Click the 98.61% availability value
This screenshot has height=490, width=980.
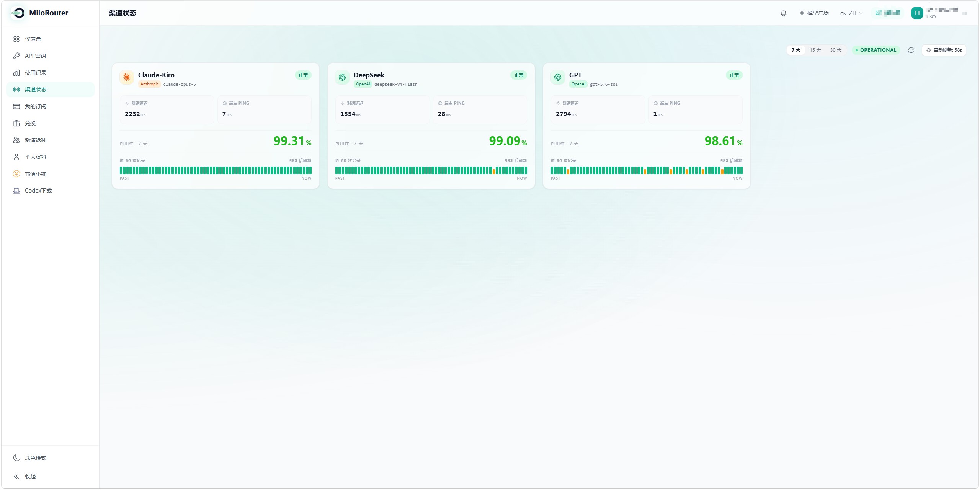(724, 141)
